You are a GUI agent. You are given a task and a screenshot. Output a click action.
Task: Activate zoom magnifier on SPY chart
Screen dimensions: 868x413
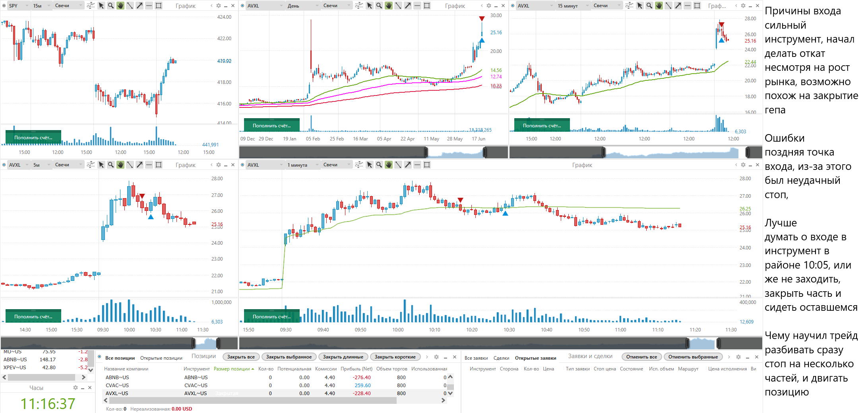click(111, 6)
